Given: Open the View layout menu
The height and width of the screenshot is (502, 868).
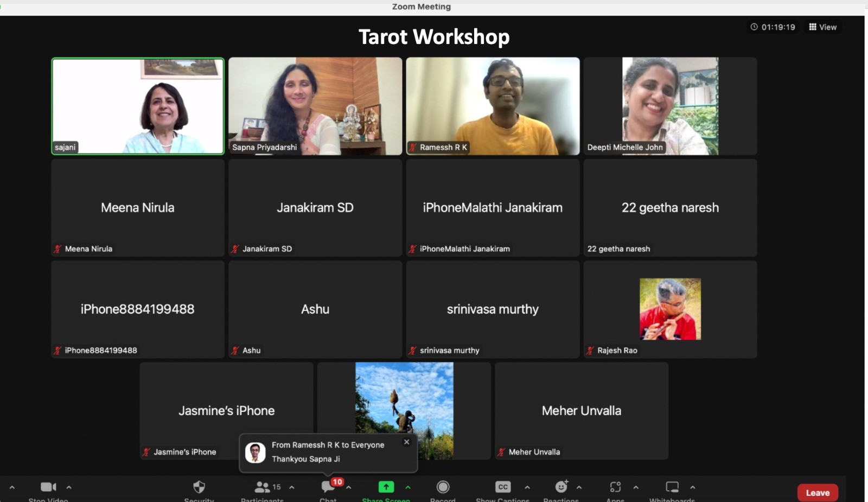Looking at the screenshot, I should pyautogui.click(x=822, y=27).
